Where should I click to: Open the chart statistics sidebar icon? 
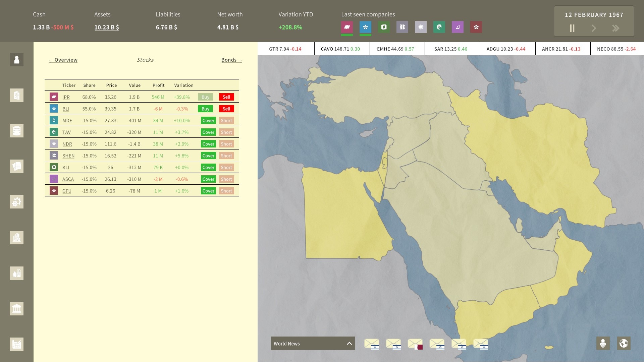click(17, 344)
